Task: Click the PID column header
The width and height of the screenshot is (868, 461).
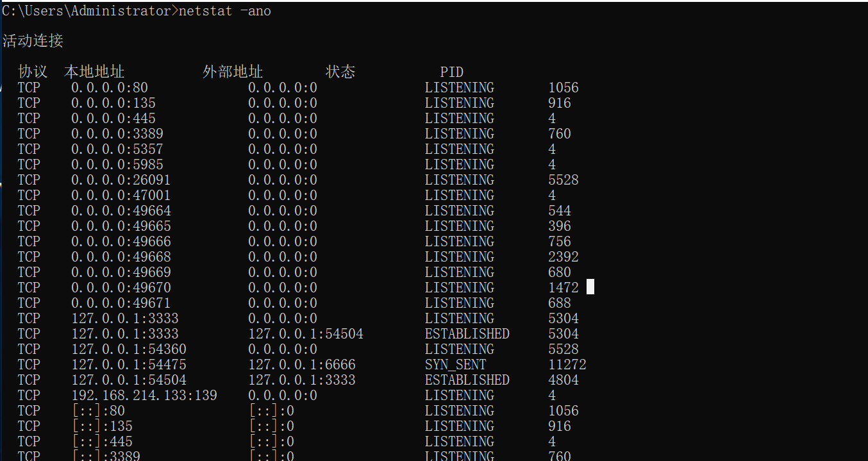Action: click(x=451, y=72)
